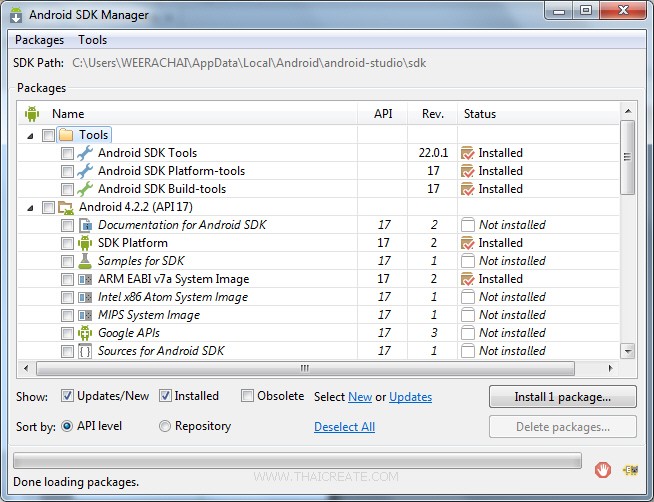Click the SDK Path text
Image resolution: width=654 pixels, height=502 pixels.
click(249, 63)
